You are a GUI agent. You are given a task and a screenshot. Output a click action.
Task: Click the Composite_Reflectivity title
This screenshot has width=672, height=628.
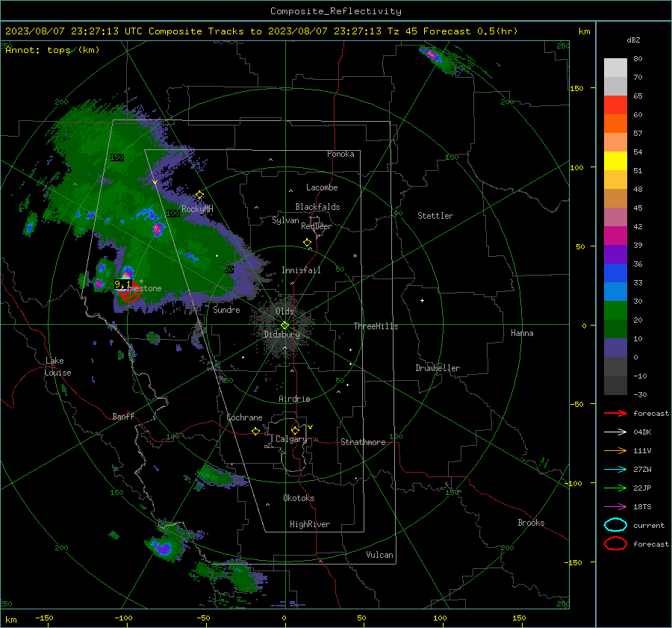[336, 11]
